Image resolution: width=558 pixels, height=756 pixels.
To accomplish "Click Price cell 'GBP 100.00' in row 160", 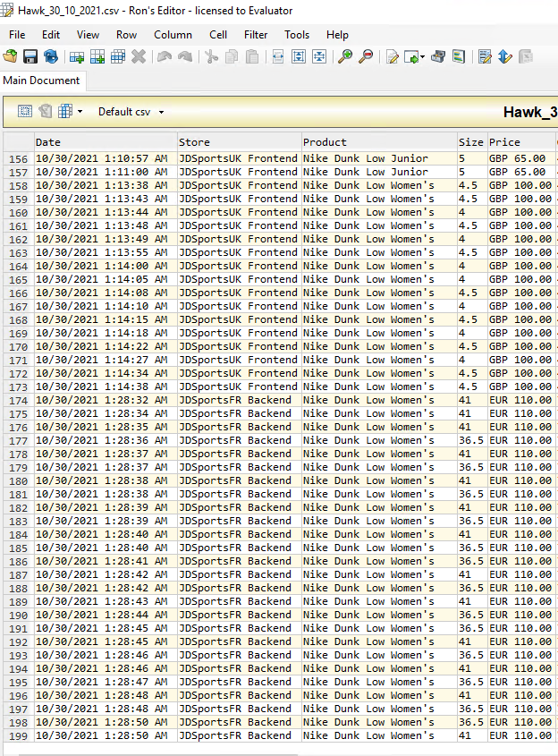I will (521, 213).
